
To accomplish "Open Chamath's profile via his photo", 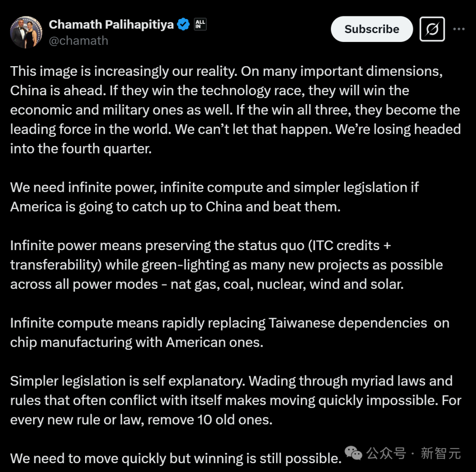I will (26, 32).
